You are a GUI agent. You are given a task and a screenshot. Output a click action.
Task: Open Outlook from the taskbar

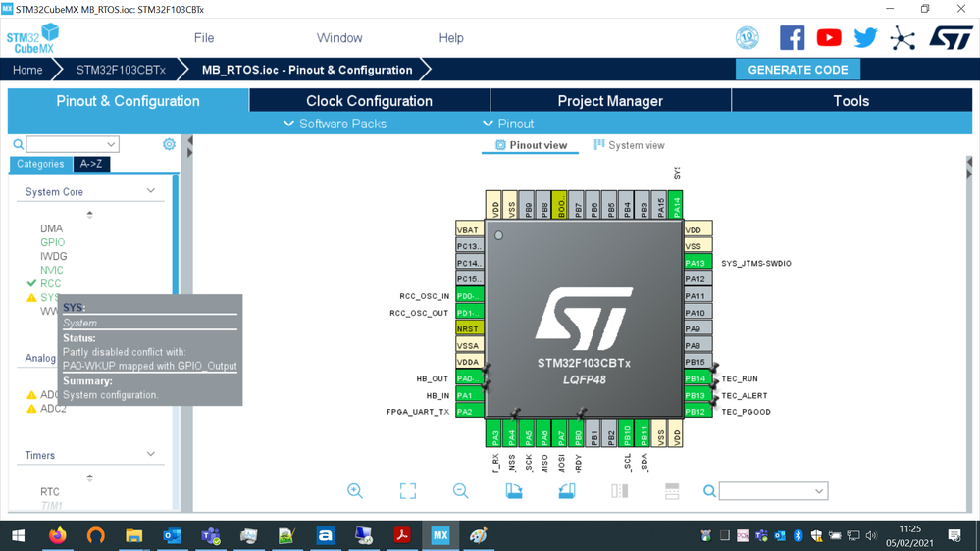tap(172, 535)
